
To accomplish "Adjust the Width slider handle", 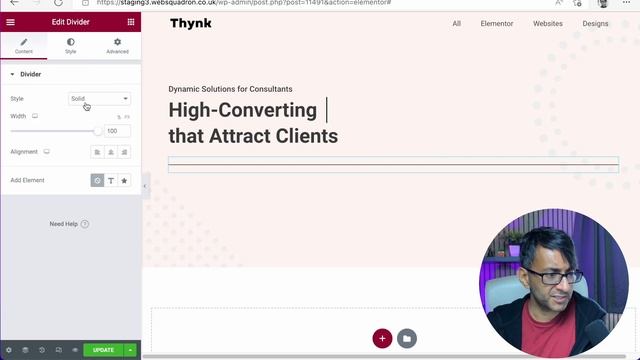I will (97, 131).
